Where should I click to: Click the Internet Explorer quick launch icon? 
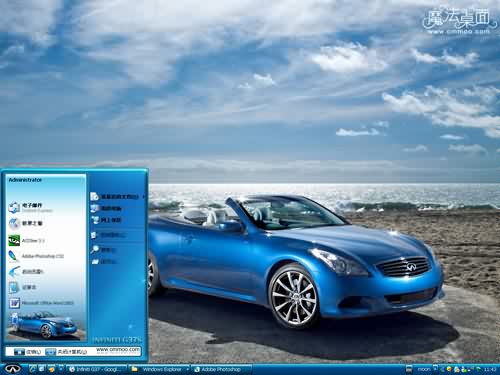point(32,369)
